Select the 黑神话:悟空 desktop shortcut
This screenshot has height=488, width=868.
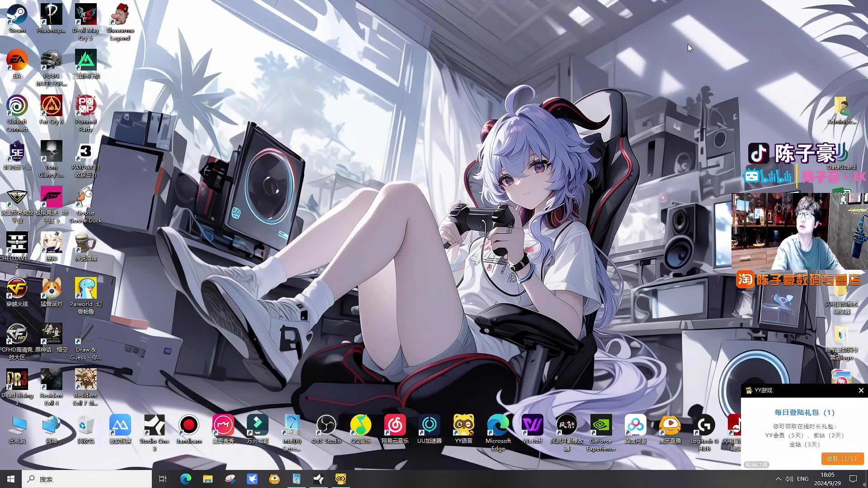(x=51, y=338)
